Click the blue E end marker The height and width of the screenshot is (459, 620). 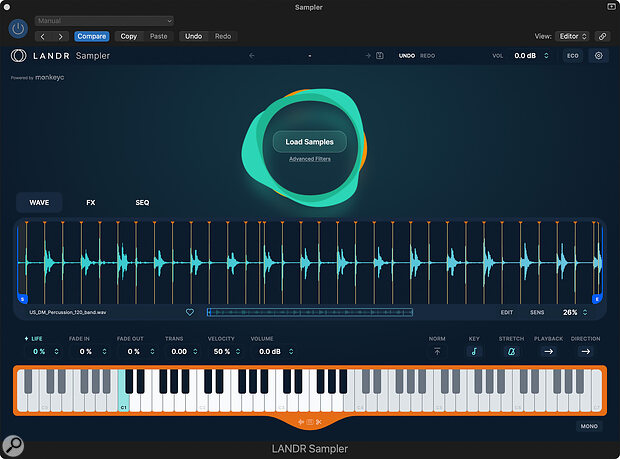[597, 299]
